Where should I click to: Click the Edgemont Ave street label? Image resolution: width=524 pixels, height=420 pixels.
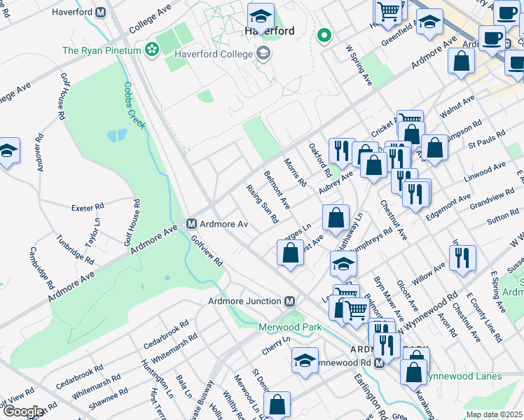click(448, 207)
